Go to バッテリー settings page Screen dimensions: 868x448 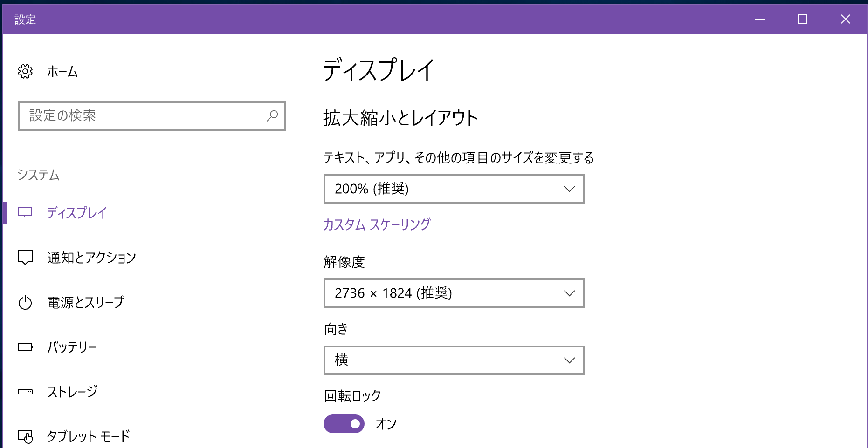(x=72, y=347)
